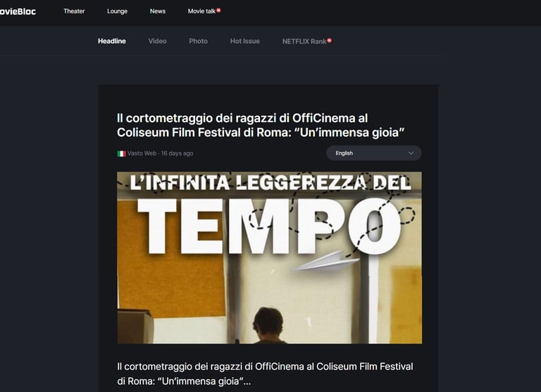Screen dimensions: 541x392
Task: Go to the News section
Action: coord(158,11)
